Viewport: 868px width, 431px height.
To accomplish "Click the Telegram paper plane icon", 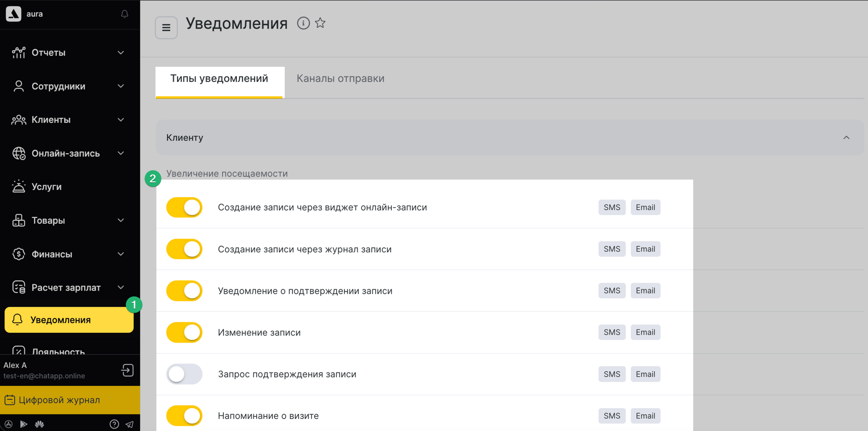I will (x=130, y=424).
